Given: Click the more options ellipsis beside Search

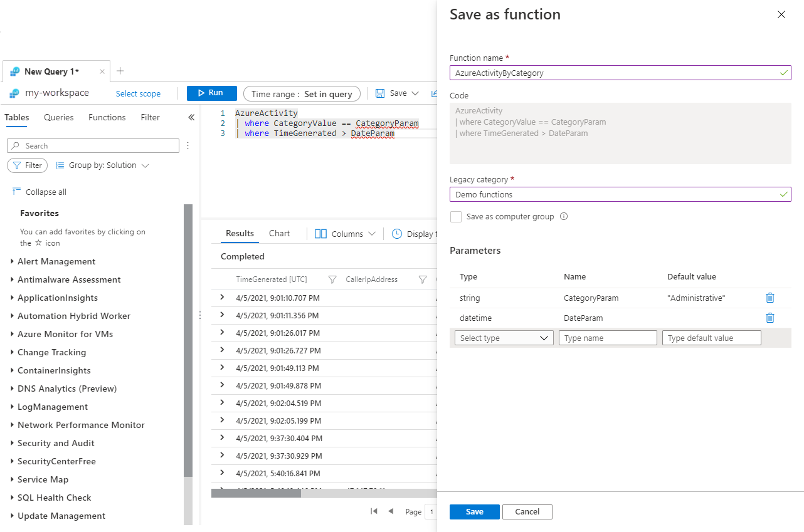Looking at the screenshot, I should pos(188,145).
